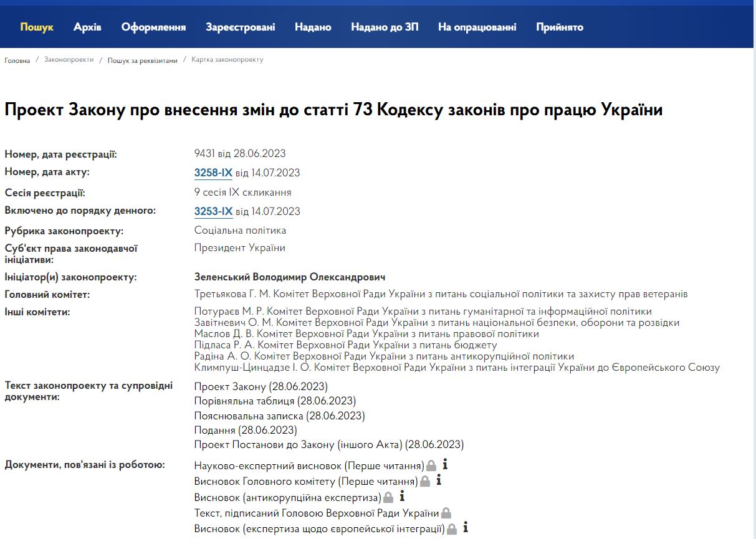Select Третьякова Г. М. main committee line
The image size is (756, 539).
tap(441, 294)
